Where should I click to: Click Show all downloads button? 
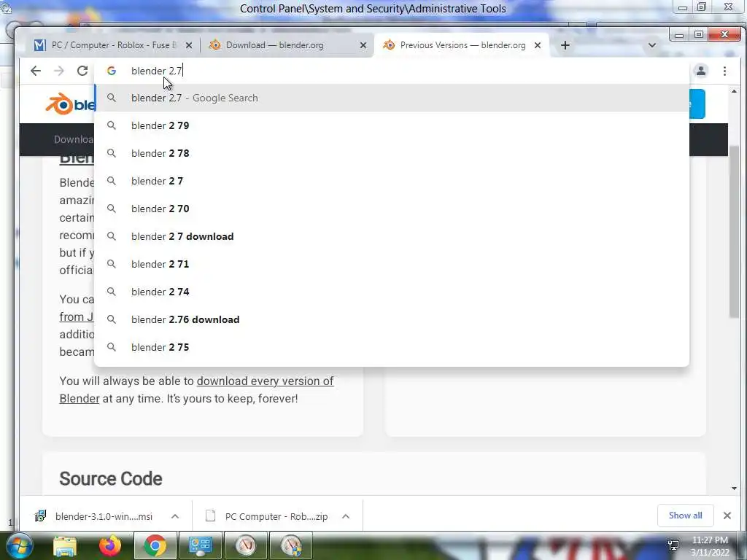[685, 516]
